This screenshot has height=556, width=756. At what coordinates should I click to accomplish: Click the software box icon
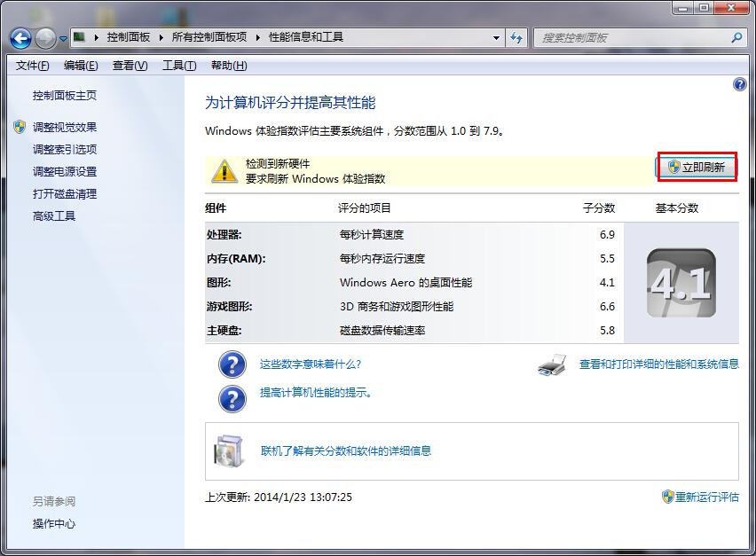point(228,451)
